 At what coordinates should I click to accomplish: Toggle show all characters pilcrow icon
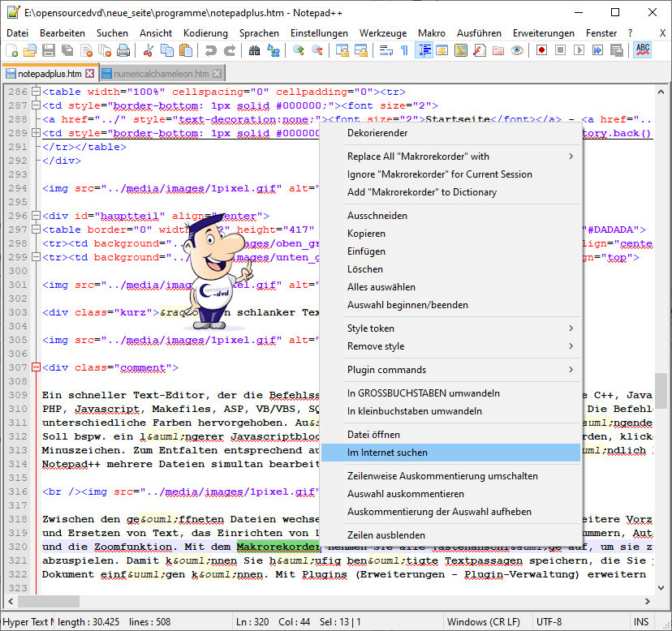(x=404, y=50)
